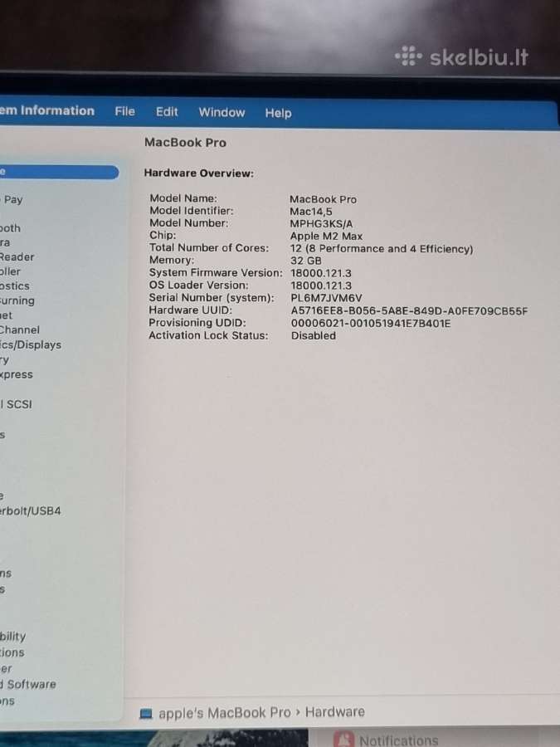
Task: Click apple's MacBook Pro in path bar
Action: coord(224,713)
